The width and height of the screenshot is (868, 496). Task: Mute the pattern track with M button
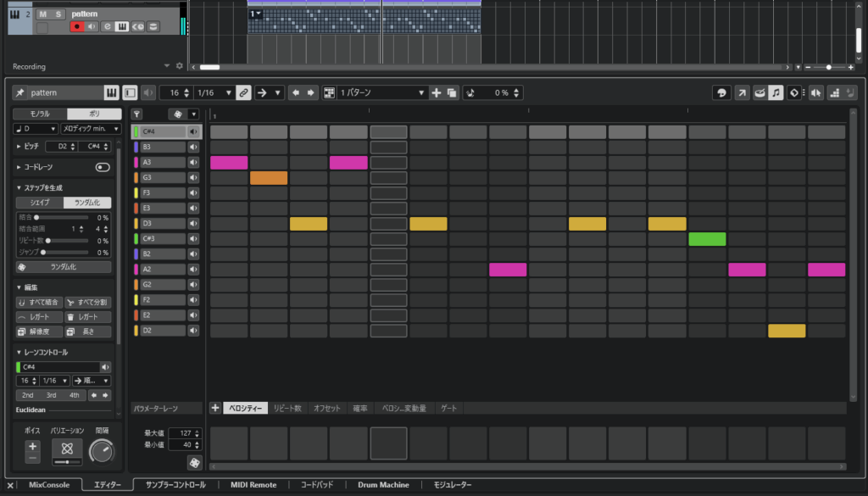pos(42,14)
